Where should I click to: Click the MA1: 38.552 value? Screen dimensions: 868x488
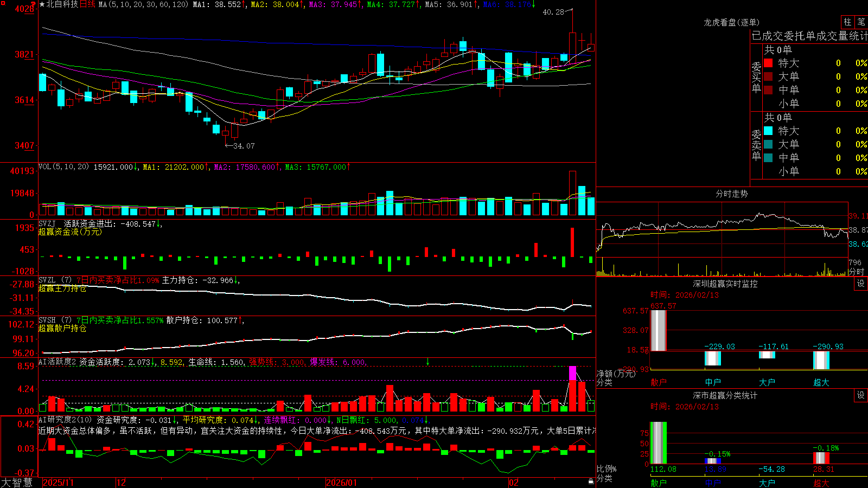(216, 4)
